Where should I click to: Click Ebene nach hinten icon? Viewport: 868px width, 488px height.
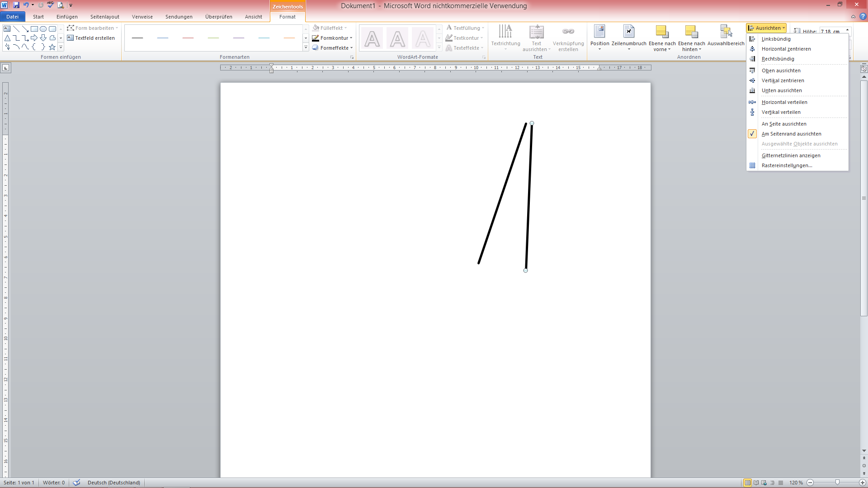691,32
